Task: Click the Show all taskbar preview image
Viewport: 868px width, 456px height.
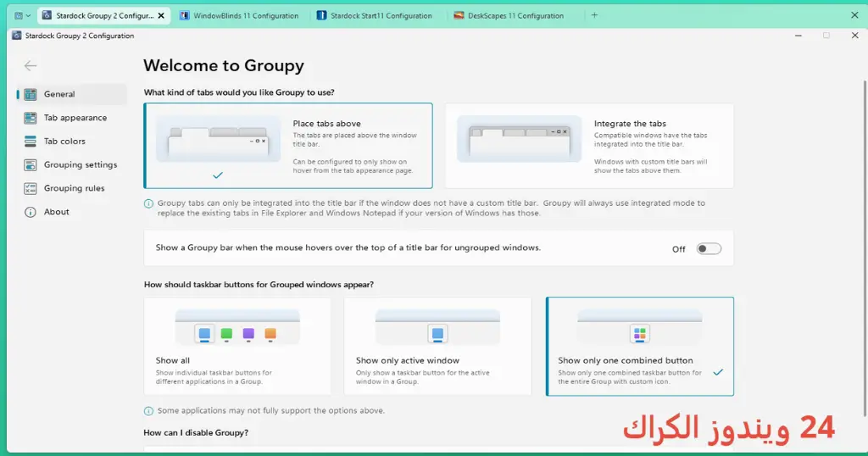Action: pos(237,327)
